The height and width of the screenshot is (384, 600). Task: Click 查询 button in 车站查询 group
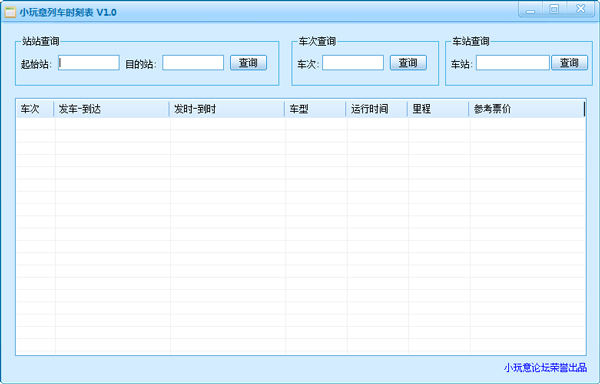pos(569,63)
